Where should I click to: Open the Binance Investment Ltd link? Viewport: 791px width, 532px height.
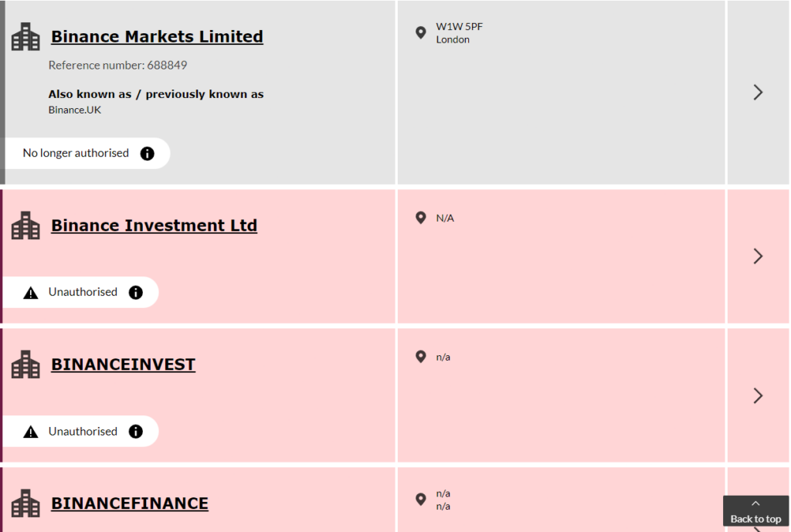click(x=154, y=225)
